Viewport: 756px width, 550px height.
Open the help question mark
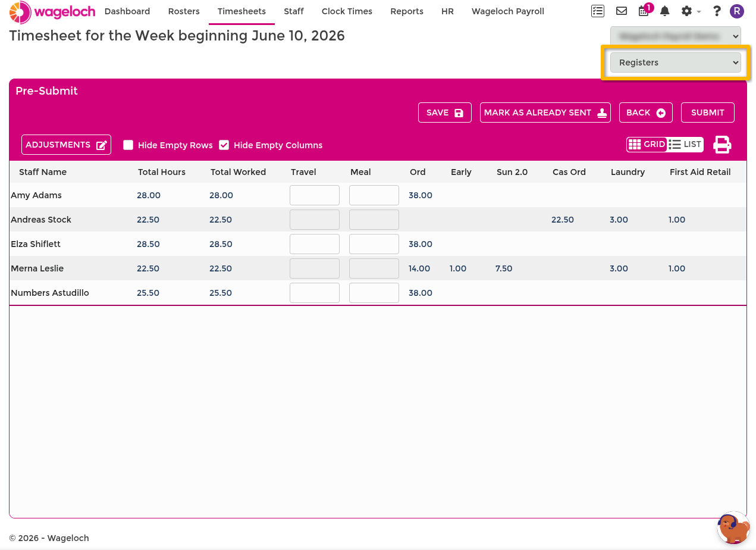pos(717,11)
